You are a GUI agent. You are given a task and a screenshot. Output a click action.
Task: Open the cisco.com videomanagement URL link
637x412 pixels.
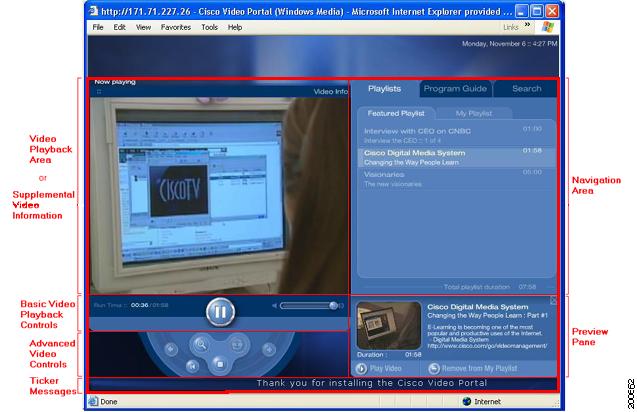click(x=487, y=346)
